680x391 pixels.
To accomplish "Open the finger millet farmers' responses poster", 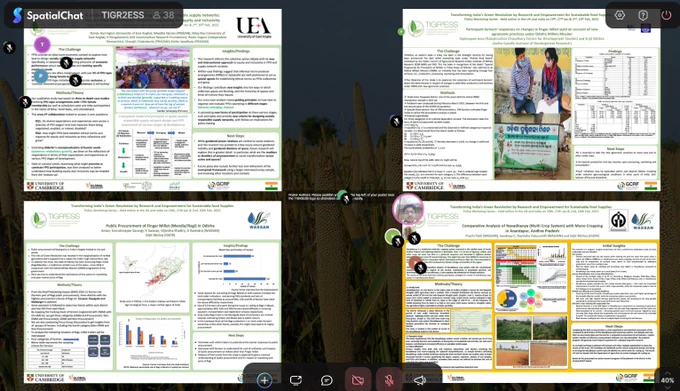I will (531, 100).
